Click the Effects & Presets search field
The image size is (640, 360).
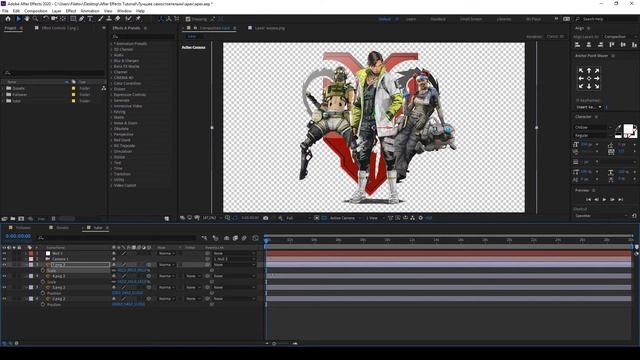pos(144,36)
